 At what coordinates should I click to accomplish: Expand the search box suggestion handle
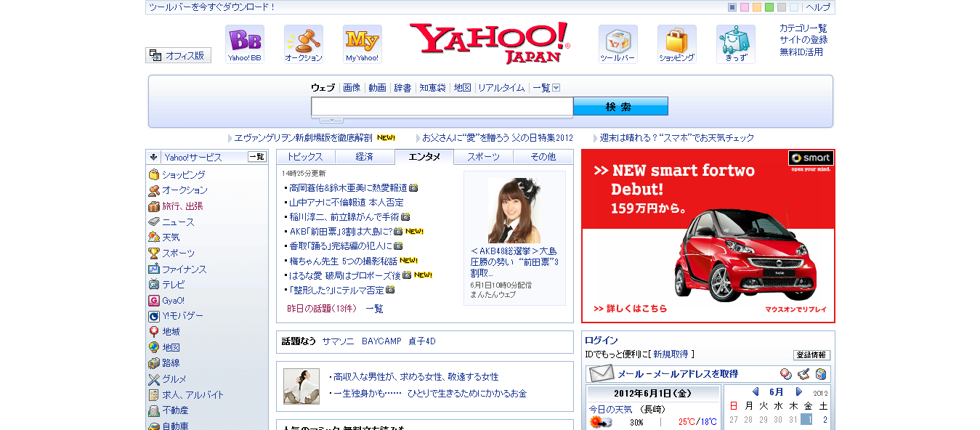[331, 120]
